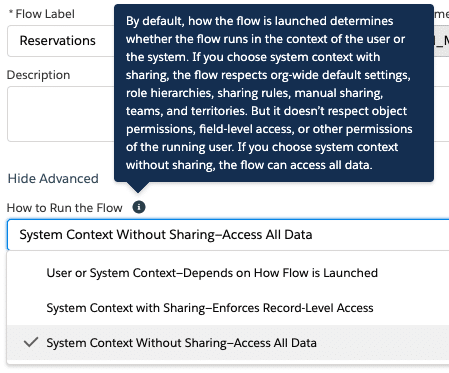
Task: Click the info icon beside How to Run the Flow
Action: coord(139,207)
